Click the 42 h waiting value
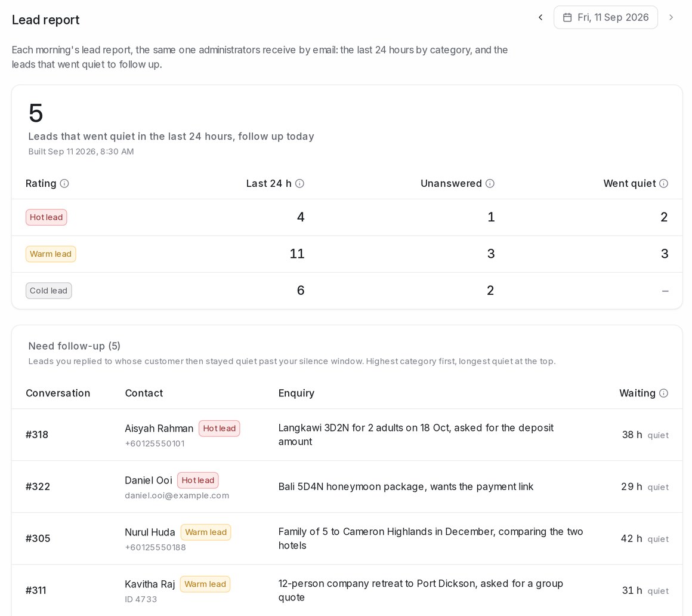 pyautogui.click(x=632, y=538)
